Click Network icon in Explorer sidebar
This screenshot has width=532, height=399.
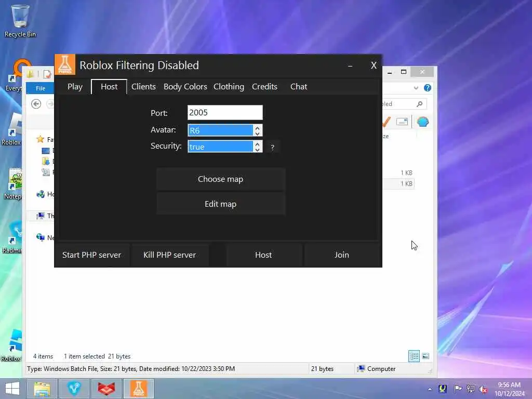pos(41,237)
